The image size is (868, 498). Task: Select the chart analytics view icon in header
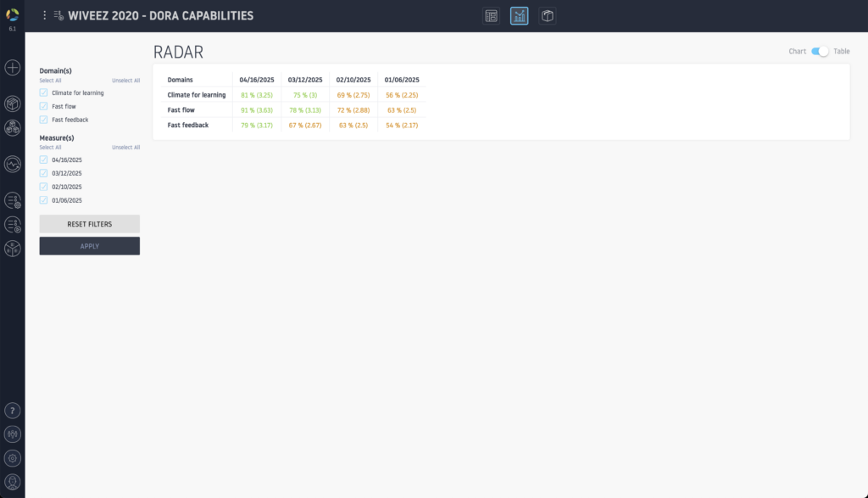[519, 16]
